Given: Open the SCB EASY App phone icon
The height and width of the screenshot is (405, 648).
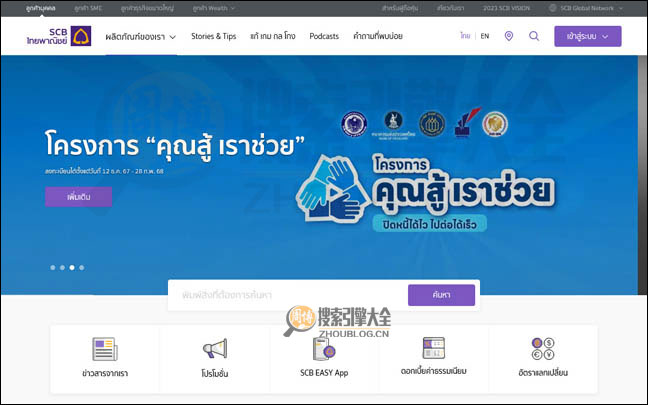Looking at the screenshot, I should click(324, 349).
